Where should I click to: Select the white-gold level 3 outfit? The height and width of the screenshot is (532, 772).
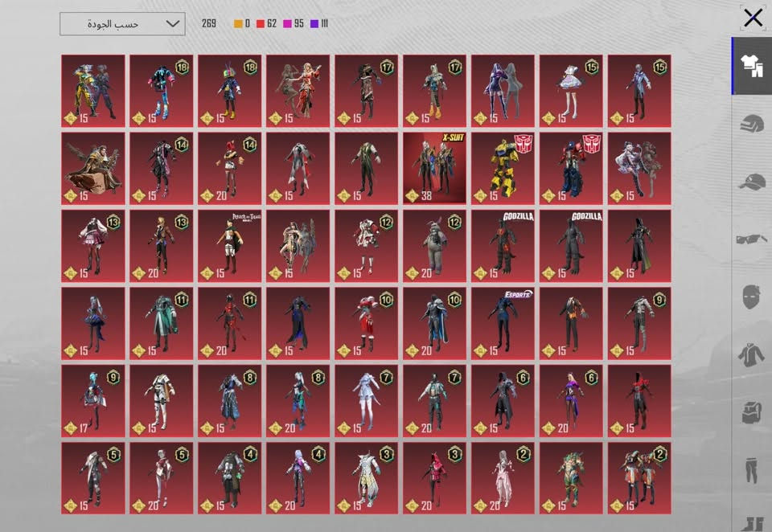pos(367,478)
